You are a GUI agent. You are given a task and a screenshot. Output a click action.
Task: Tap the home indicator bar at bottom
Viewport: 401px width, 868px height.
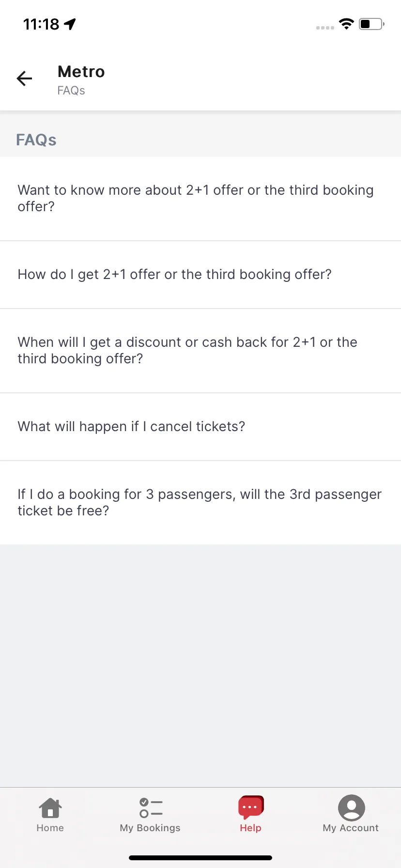(200, 858)
